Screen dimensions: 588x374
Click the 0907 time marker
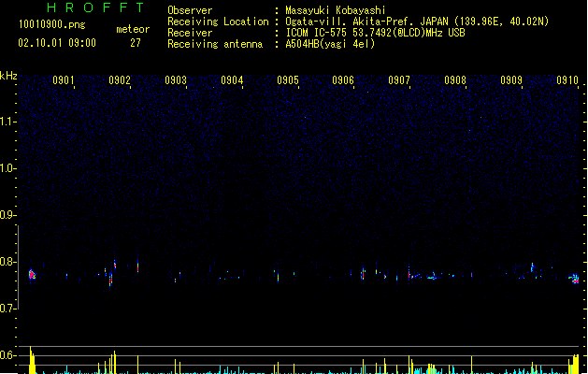click(x=399, y=80)
